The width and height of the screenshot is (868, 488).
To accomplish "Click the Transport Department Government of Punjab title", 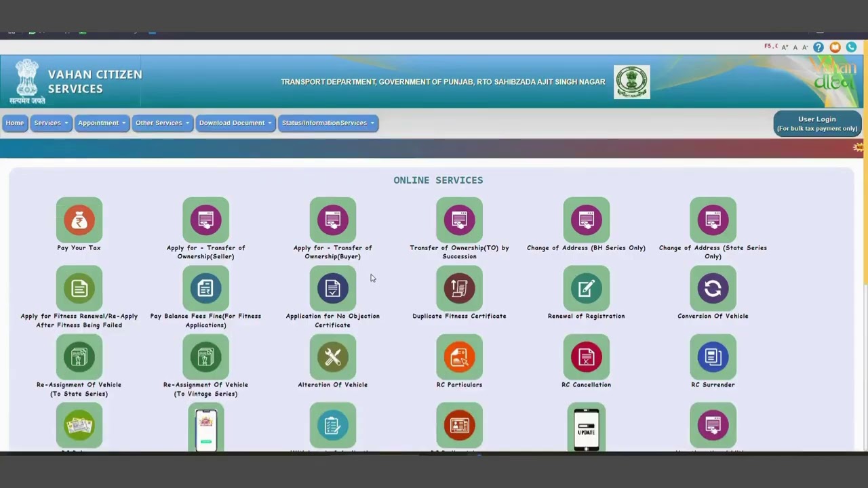I will [x=443, y=82].
